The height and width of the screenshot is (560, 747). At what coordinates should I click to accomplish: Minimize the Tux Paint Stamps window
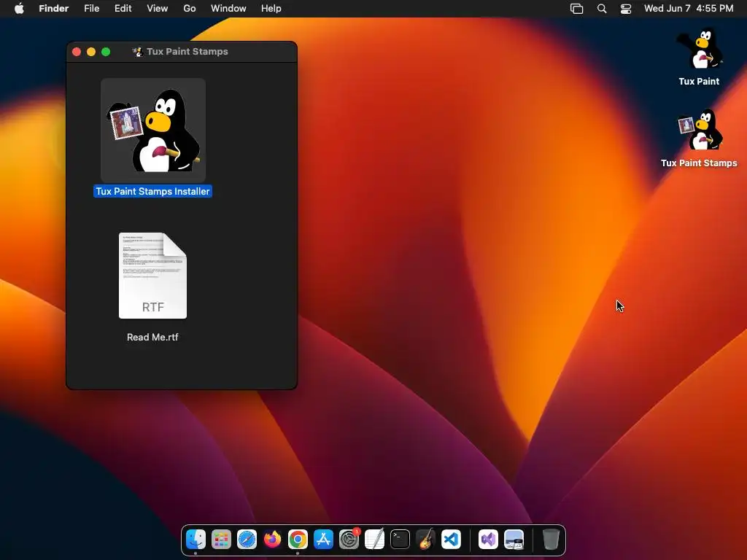point(91,52)
